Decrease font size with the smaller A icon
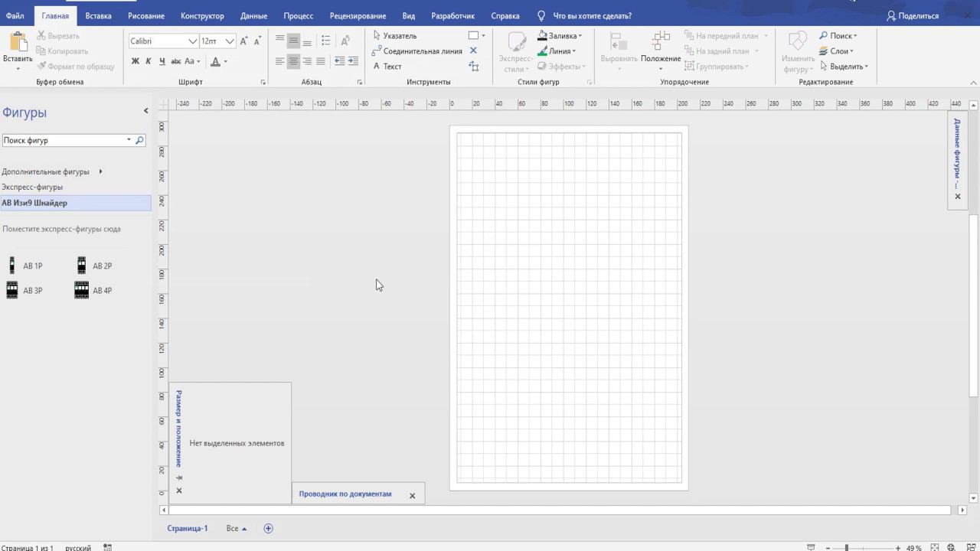 click(258, 41)
